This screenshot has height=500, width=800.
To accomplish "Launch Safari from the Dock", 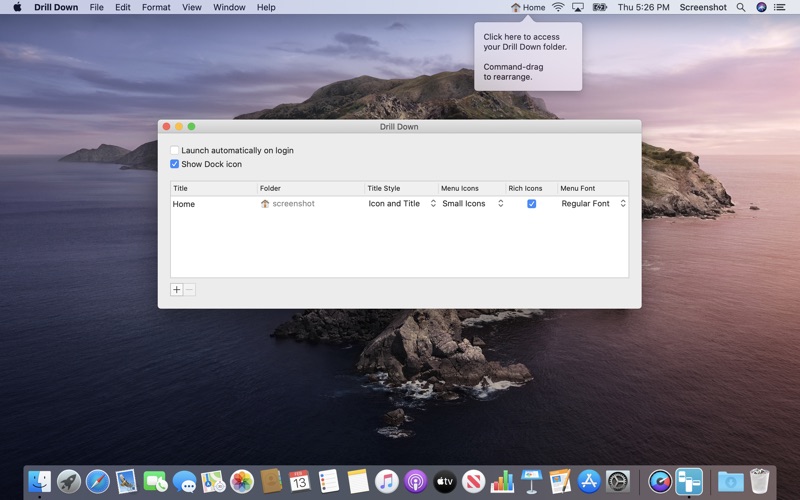I will point(97,481).
